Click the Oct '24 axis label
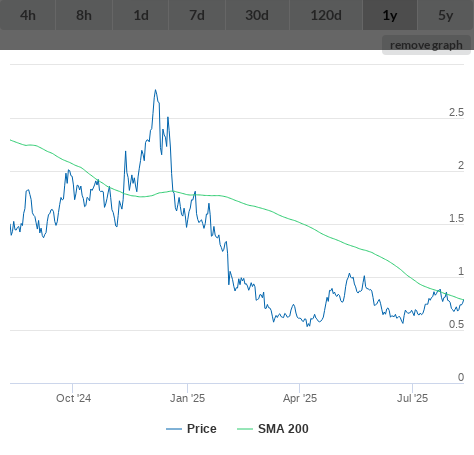 [73, 398]
